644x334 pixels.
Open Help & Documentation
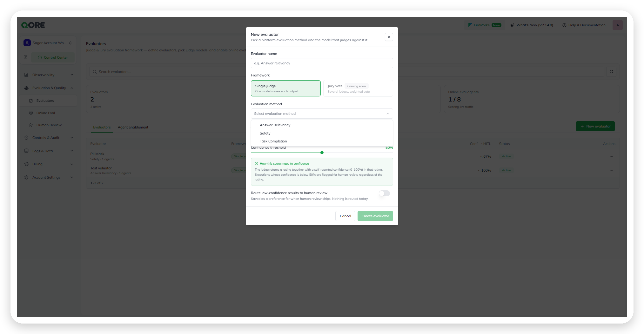pyautogui.click(x=584, y=25)
